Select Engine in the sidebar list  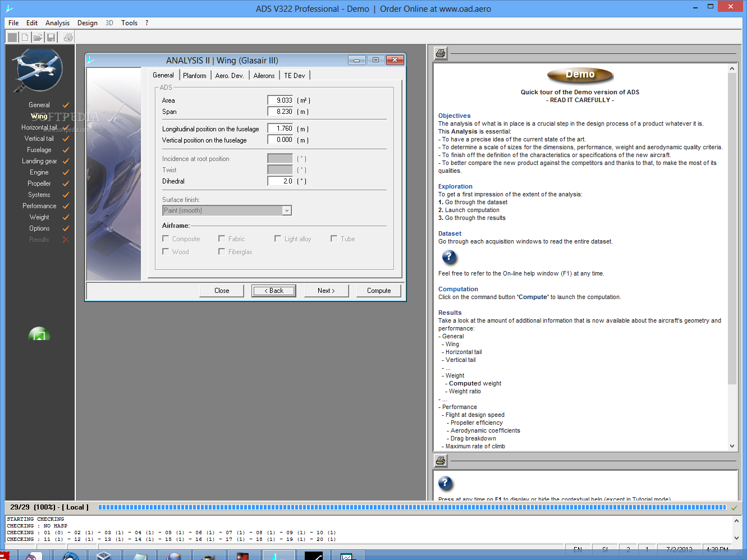(39, 172)
